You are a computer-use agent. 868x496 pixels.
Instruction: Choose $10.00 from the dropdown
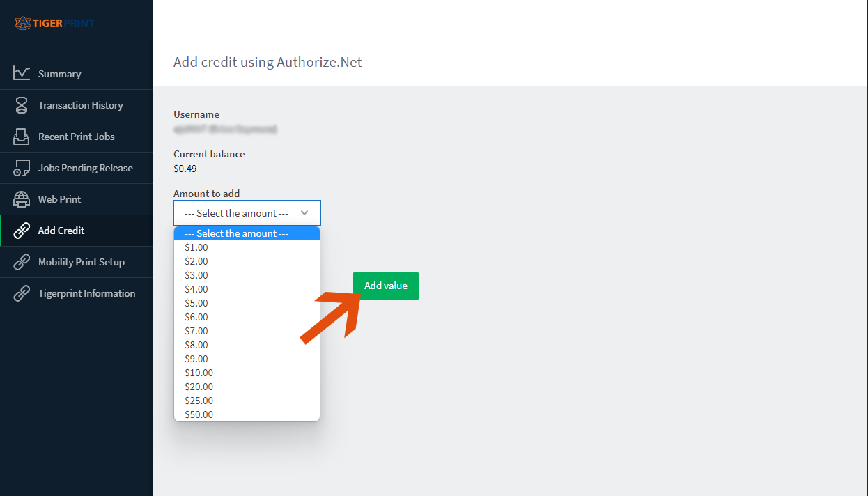coord(247,373)
